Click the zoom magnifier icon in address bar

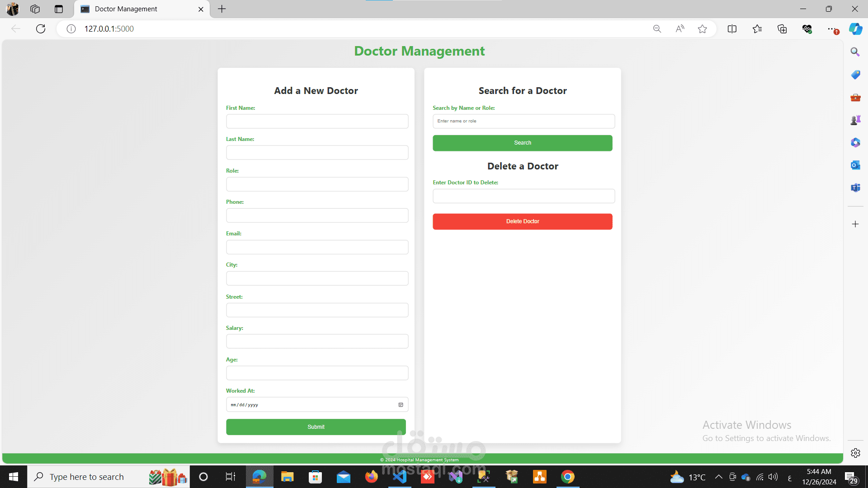coord(657,29)
